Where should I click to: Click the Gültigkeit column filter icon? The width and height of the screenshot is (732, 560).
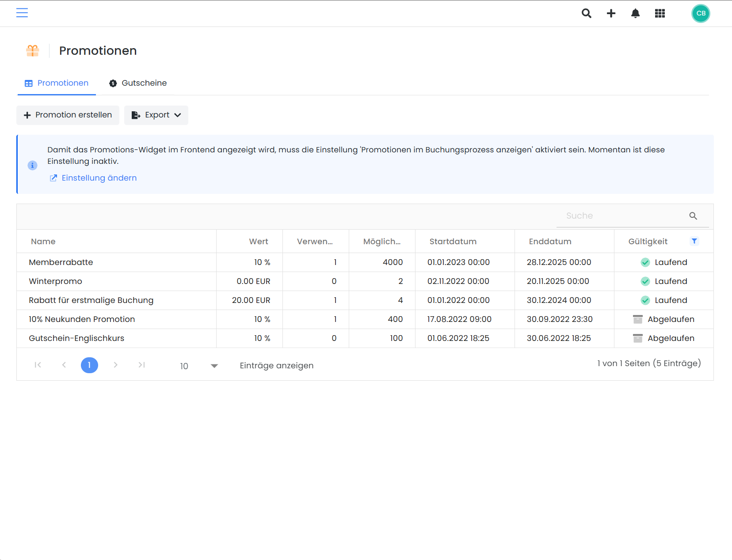click(694, 241)
